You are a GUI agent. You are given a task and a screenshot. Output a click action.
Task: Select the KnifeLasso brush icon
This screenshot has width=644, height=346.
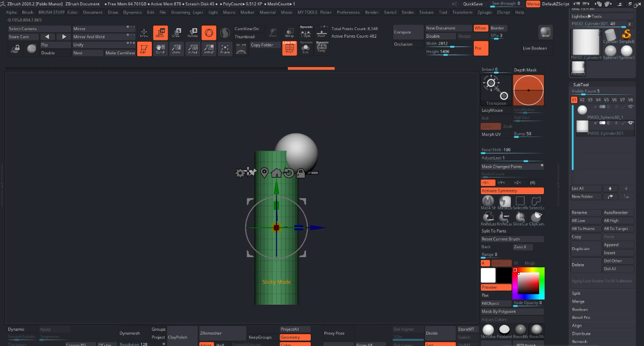(x=488, y=218)
